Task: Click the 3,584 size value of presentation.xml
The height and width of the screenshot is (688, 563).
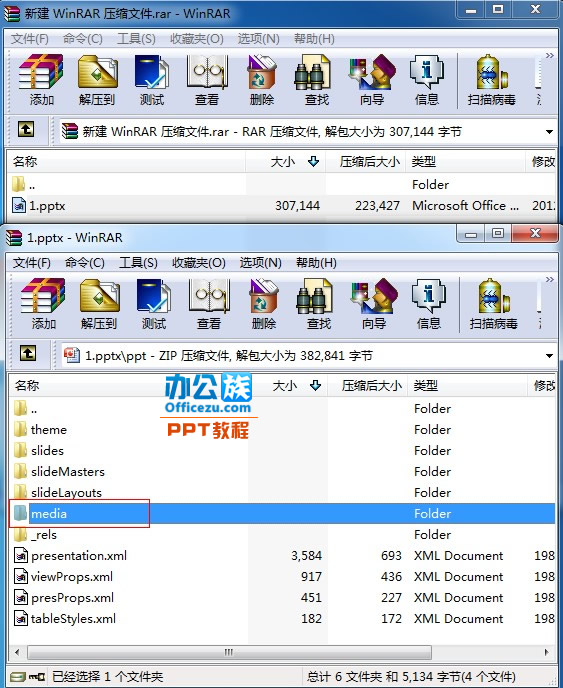Action: point(306,555)
